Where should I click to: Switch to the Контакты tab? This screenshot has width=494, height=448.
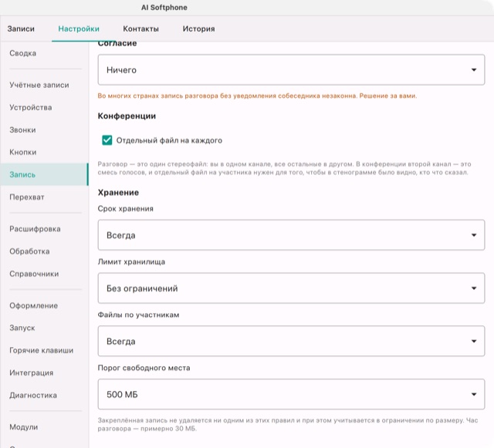(x=140, y=29)
